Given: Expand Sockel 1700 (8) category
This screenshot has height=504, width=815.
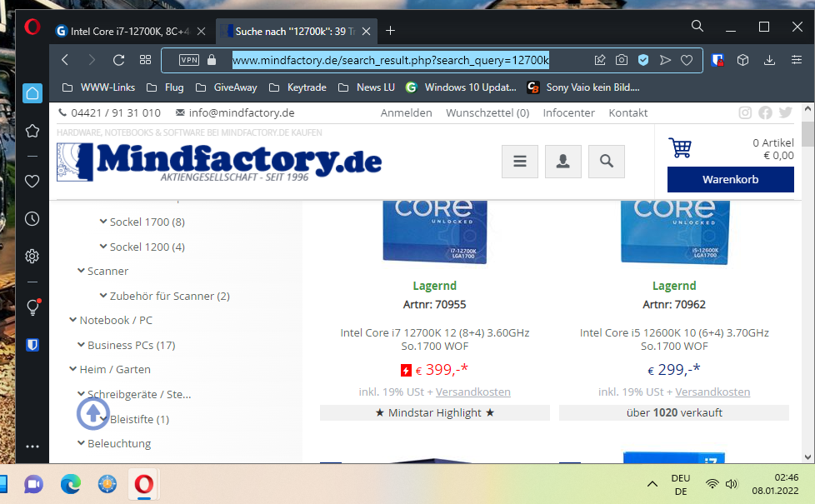Looking at the screenshot, I should tap(142, 222).
